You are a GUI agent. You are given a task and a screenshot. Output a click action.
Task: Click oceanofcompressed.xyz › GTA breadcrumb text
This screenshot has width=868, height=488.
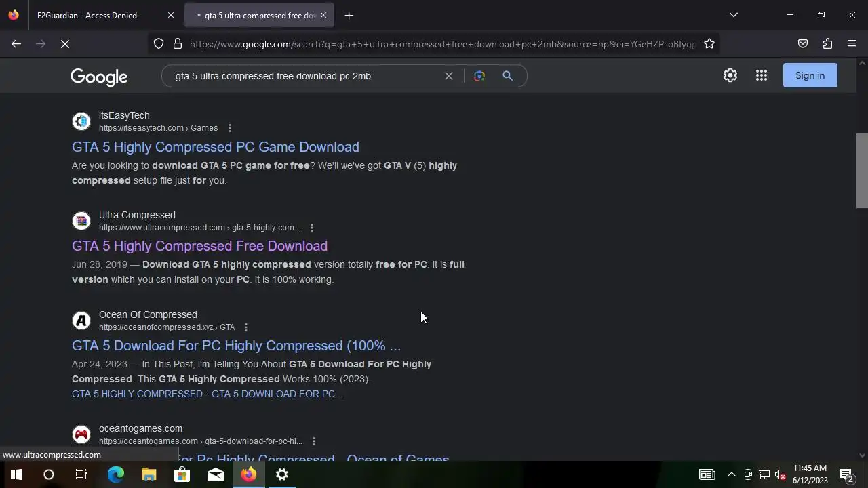coord(167,327)
